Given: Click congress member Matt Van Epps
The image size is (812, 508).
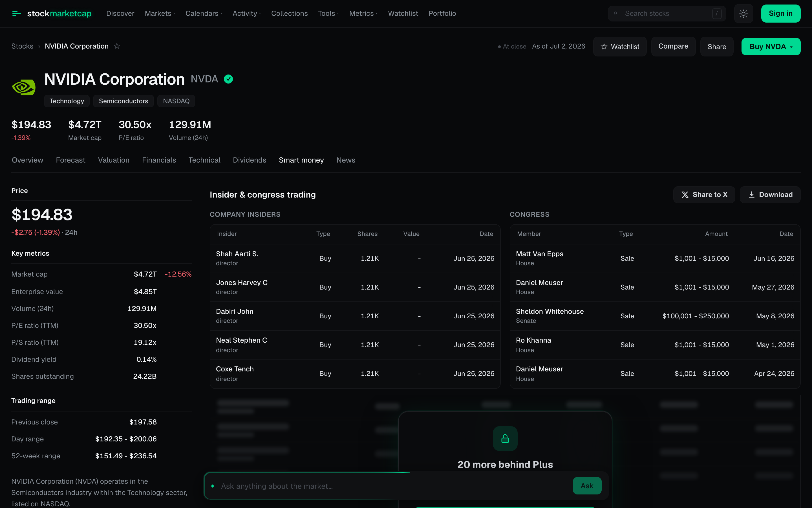Looking at the screenshot, I should 540,254.
